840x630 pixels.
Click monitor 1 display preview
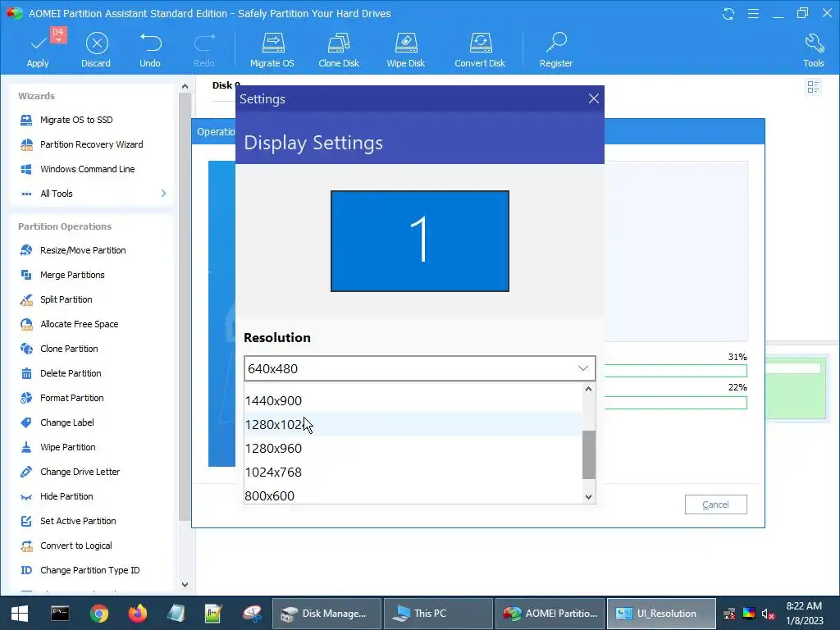419,241
